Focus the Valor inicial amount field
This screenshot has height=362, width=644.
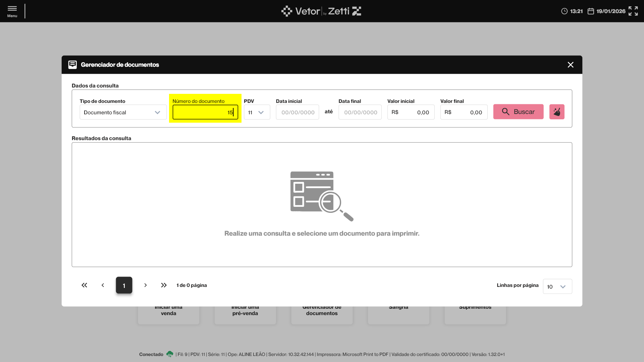pyautogui.click(x=411, y=112)
